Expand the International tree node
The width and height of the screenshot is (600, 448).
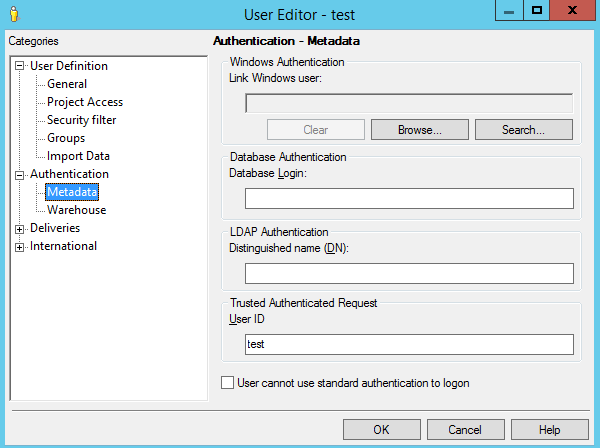pos(19,246)
